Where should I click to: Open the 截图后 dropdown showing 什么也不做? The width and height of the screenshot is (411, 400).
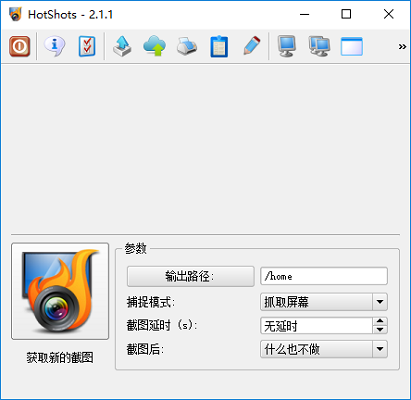coord(324,349)
